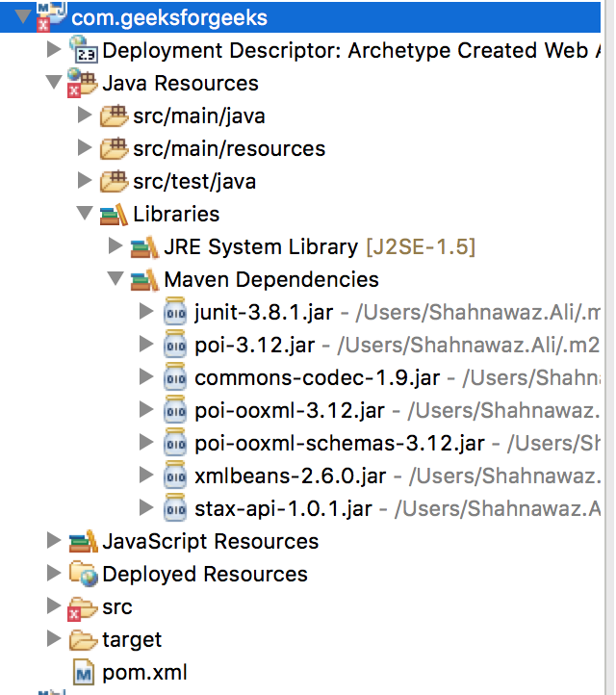Select xmlbeans-2.6.0.jar file name
Image resolution: width=616 pixels, height=695 pixels.
click(291, 476)
